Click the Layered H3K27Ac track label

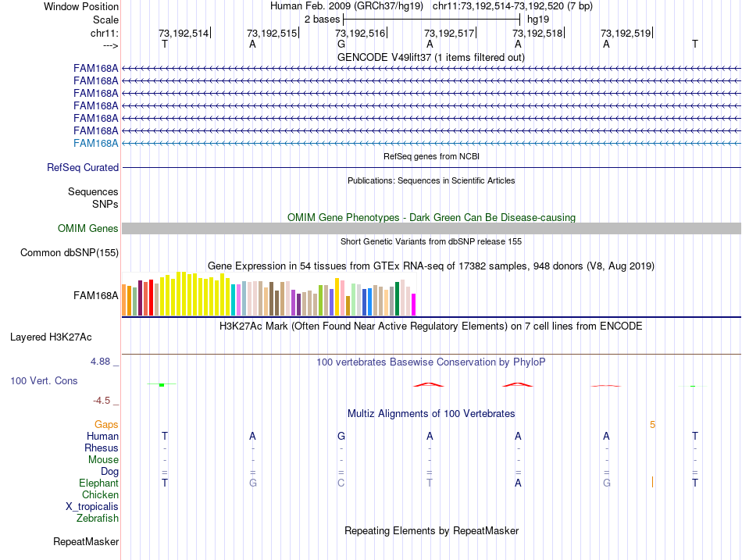[51, 337]
